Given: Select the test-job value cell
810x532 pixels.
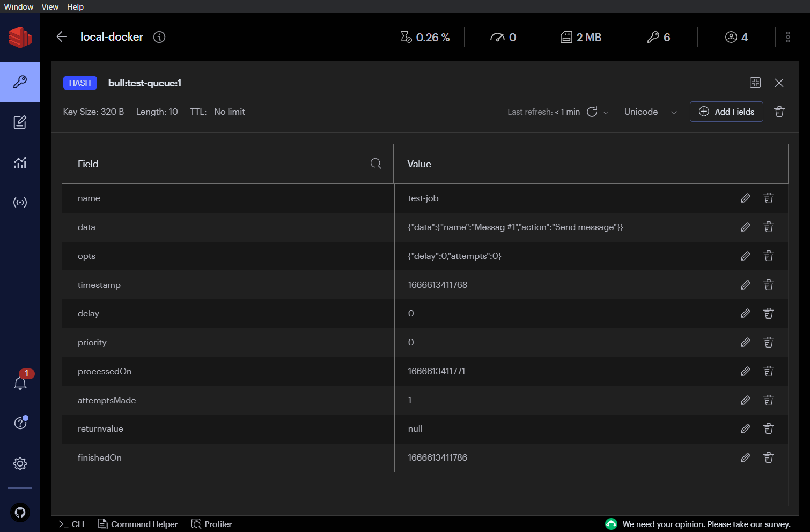Looking at the screenshot, I should click(423, 198).
